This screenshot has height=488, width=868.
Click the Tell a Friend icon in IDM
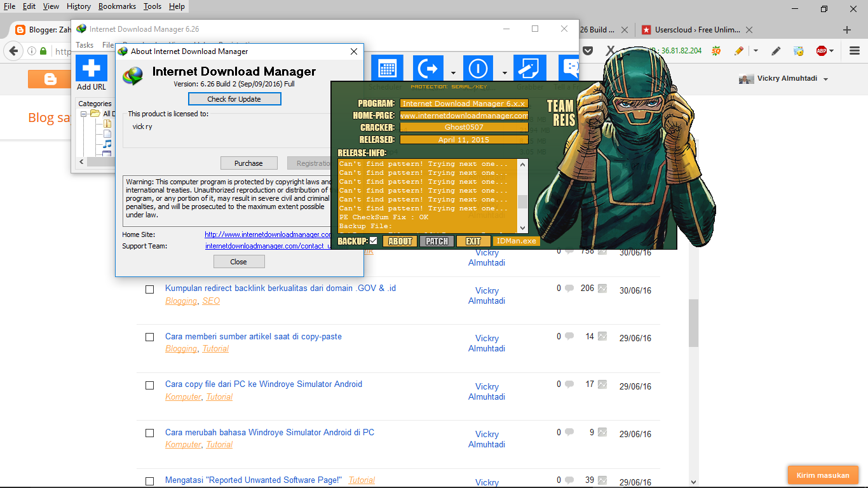[569, 69]
